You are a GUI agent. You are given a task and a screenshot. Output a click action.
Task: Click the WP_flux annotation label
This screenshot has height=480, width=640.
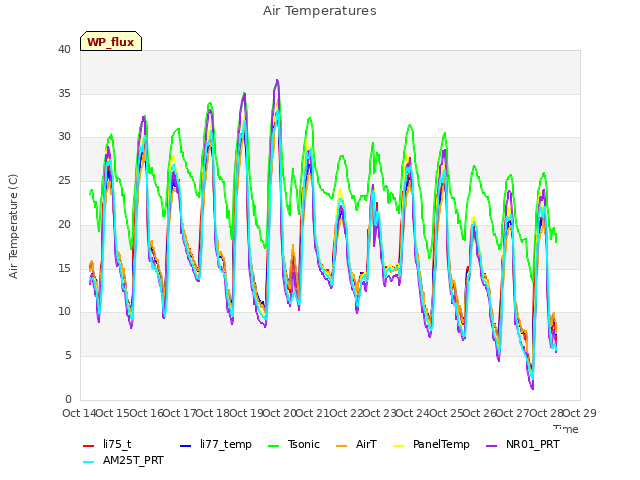[x=111, y=42]
